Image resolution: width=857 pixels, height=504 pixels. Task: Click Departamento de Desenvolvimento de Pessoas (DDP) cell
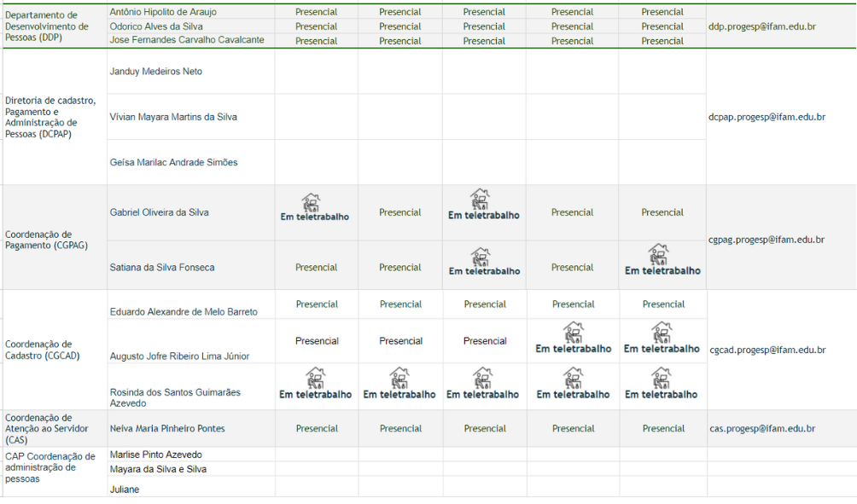(x=55, y=26)
